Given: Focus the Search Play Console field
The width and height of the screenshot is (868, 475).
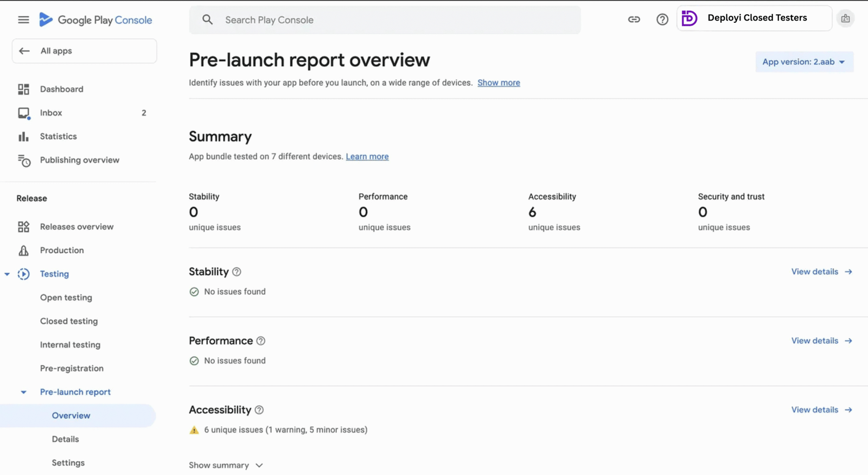Looking at the screenshot, I should (x=385, y=20).
